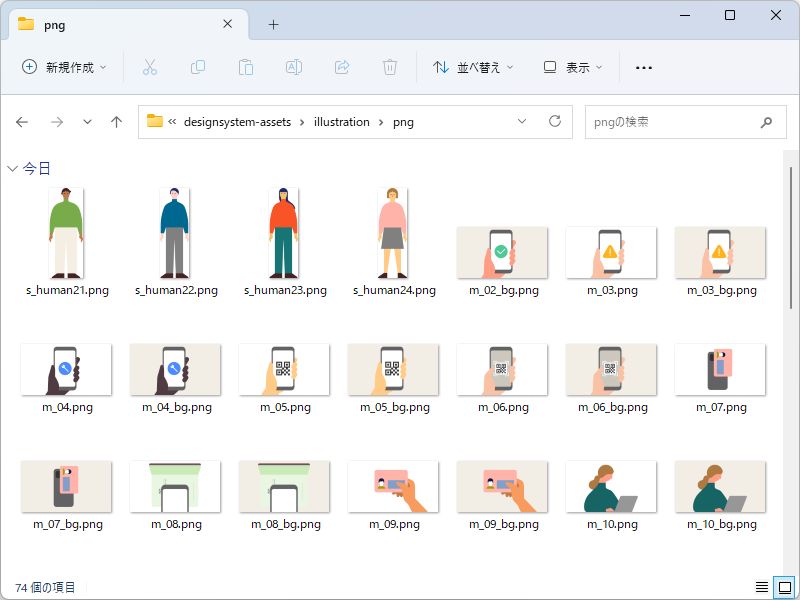Select m_03_bg.png thumbnail

[720, 253]
